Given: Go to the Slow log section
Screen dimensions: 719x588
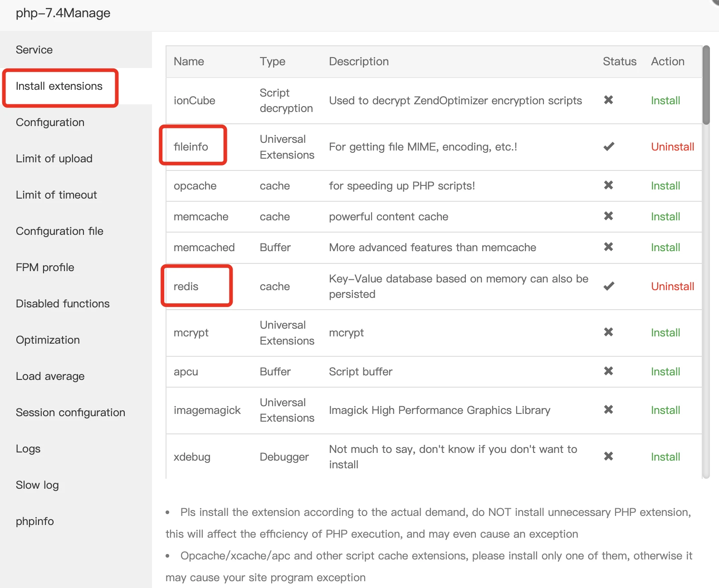Looking at the screenshot, I should [x=37, y=485].
